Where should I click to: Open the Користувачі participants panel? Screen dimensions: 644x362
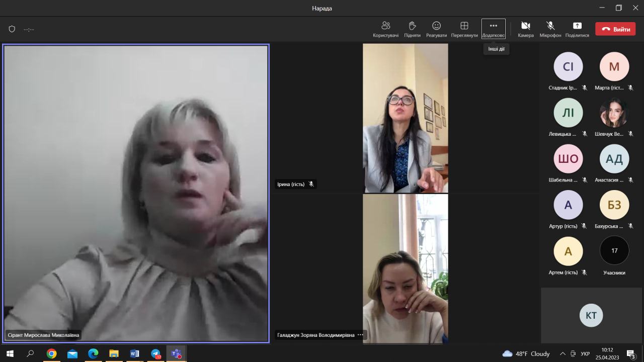point(385,29)
